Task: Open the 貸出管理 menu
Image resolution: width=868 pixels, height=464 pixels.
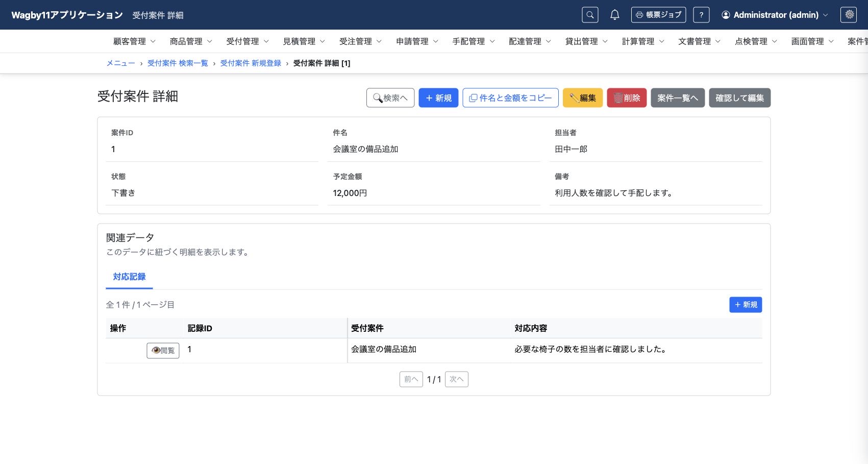Action: click(x=586, y=41)
